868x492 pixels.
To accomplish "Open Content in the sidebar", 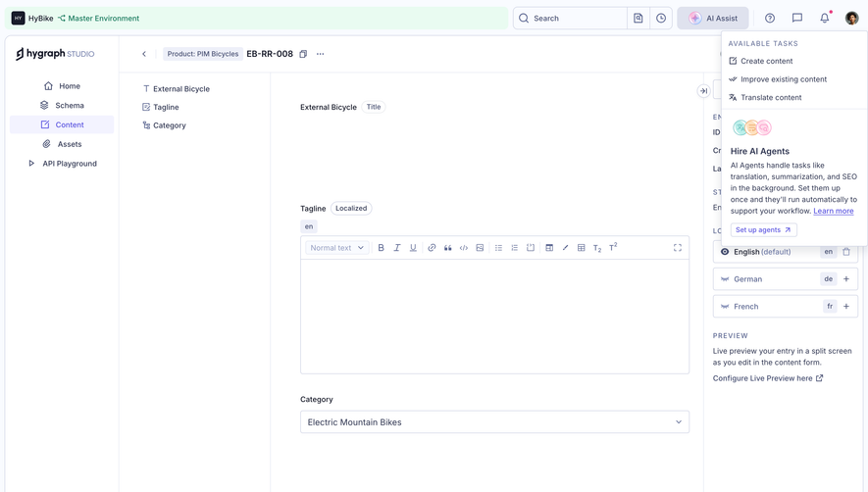I will pos(62,125).
